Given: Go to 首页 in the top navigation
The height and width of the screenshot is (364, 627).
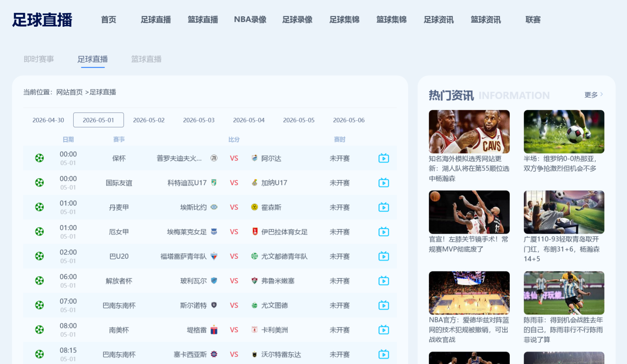Looking at the screenshot, I should (x=109, y=20).
